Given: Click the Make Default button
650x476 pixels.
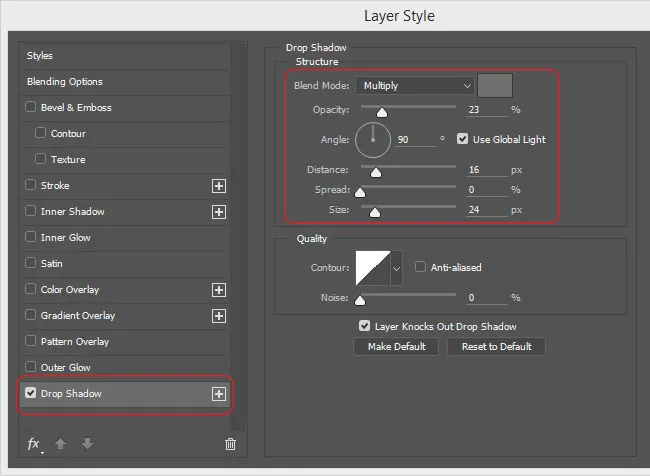Looking at the screenshot, I should click(396, 346).
